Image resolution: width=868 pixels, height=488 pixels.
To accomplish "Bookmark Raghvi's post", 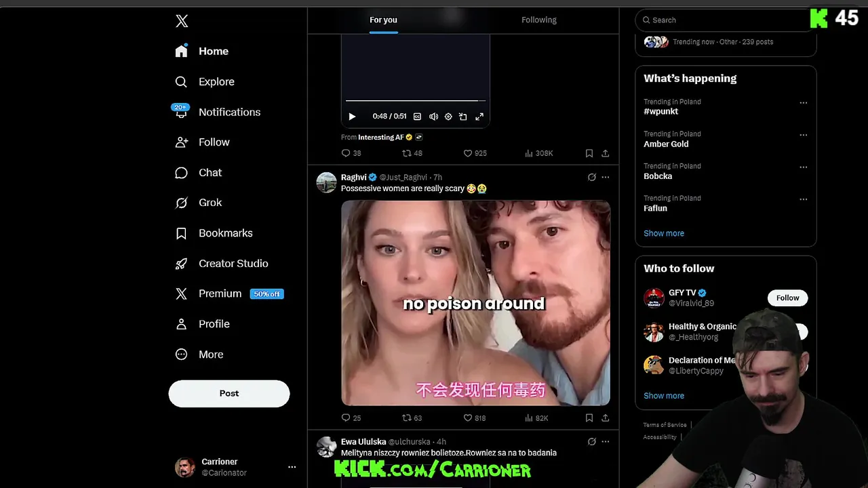I will tap(589, 418).
